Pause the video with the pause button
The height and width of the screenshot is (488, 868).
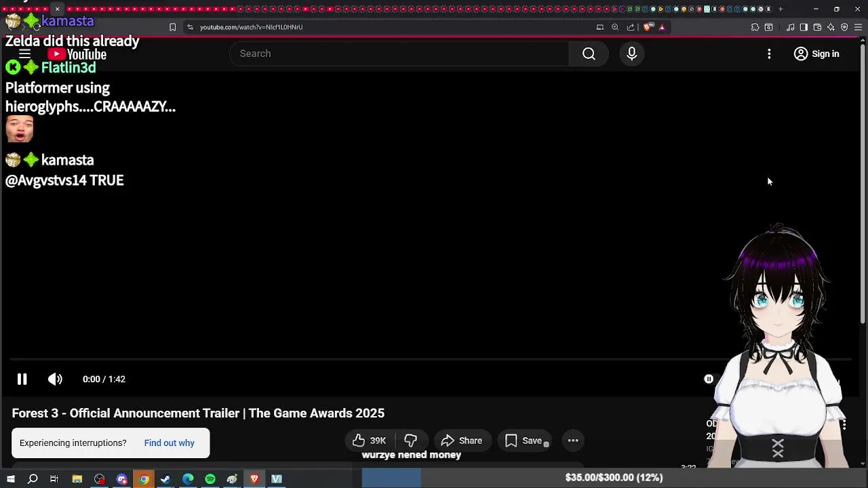tap(22, 379)
